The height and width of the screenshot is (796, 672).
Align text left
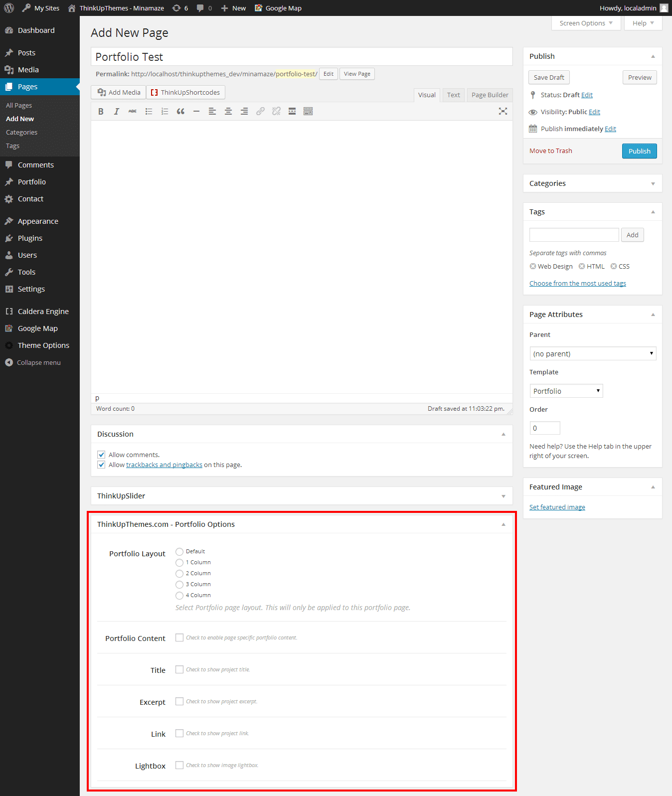click(x=212, y=112)
